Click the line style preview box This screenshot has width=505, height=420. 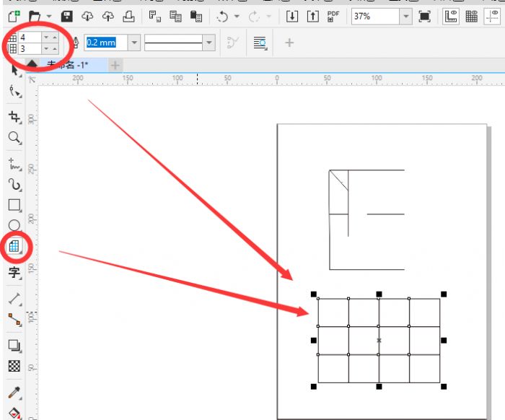coord(173,43)
